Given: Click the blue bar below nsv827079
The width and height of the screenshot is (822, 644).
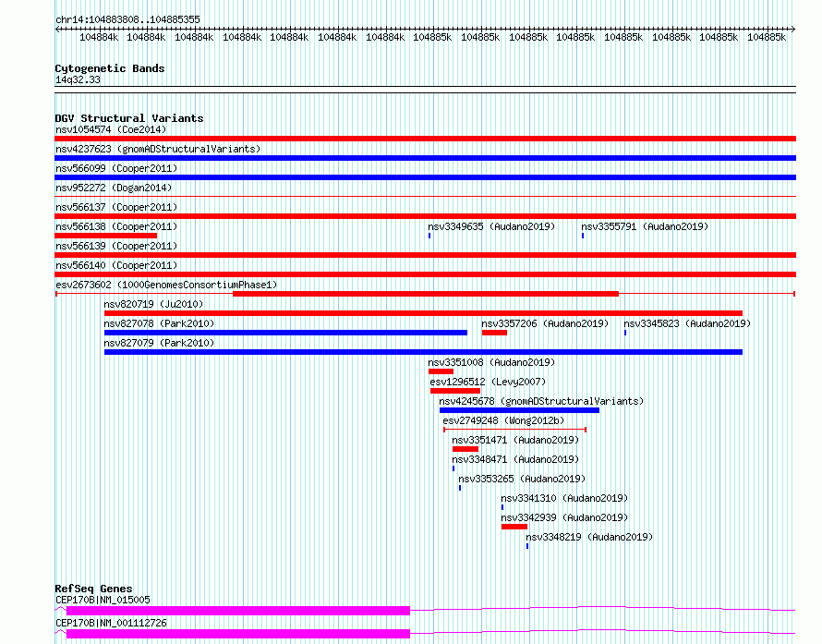Looking at the screenshot, I should click(x=423, y=352).
